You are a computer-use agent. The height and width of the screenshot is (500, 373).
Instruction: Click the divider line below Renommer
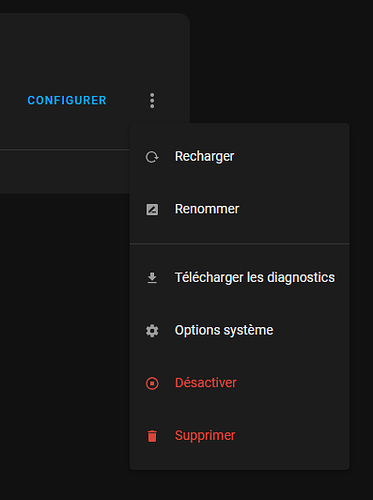coord(239,244)
